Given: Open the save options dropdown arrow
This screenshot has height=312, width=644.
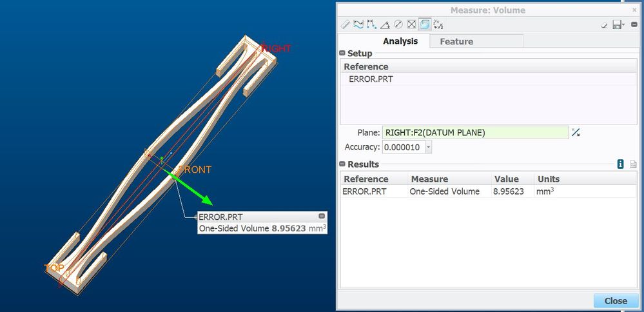Looking at the screenshot, I should click(x=623, y=25).
